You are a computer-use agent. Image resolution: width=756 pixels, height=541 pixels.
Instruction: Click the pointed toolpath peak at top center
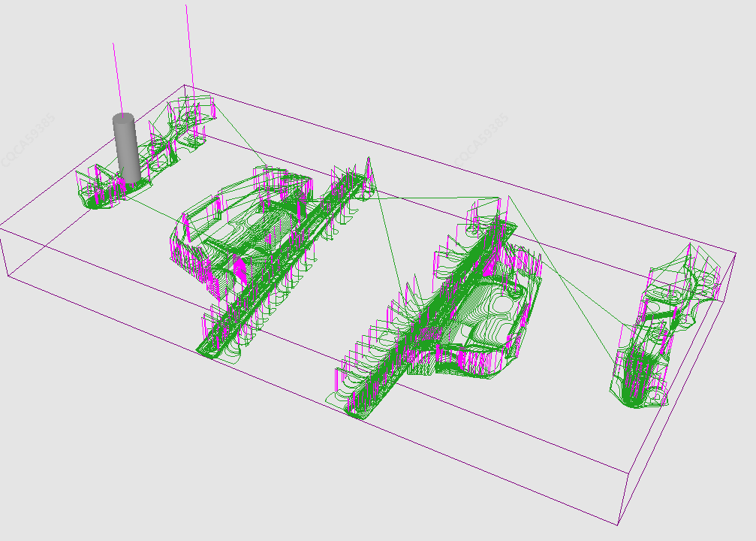coord(369,160)
